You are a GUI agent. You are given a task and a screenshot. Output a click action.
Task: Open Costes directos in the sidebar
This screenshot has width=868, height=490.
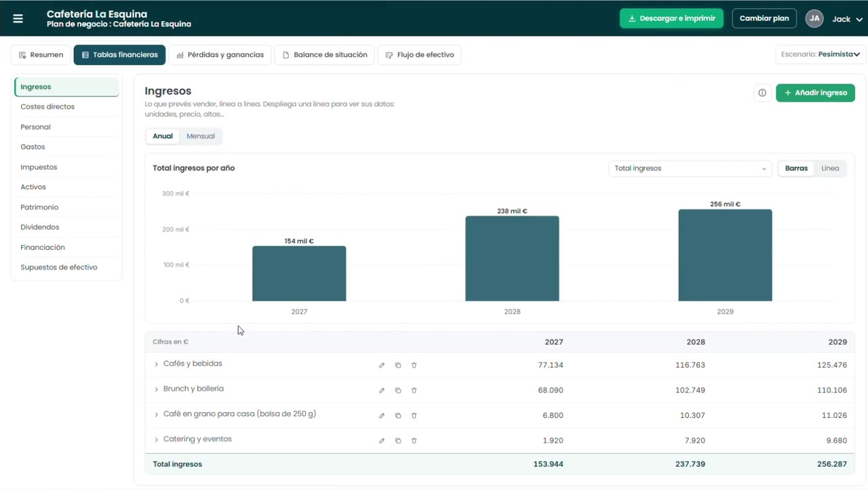point(66,107)
